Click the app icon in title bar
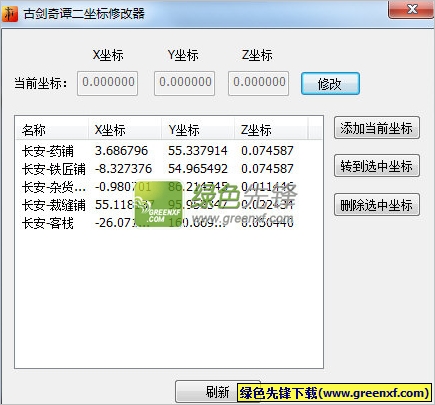The image size is (435, 405). coord(10,14)
